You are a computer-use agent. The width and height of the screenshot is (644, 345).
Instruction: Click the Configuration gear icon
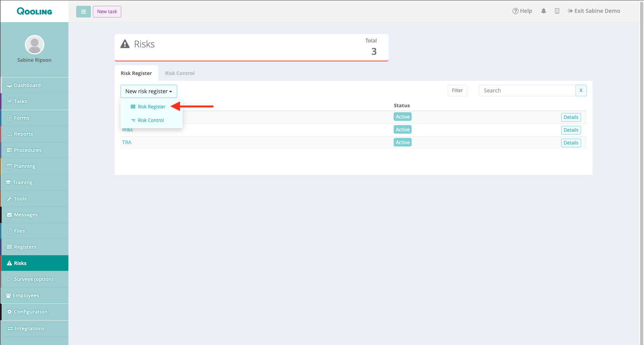9,312
